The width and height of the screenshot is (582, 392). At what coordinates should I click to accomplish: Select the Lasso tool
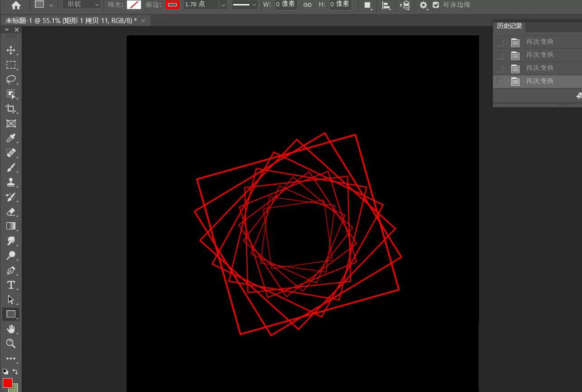click(x=11, y=79)
